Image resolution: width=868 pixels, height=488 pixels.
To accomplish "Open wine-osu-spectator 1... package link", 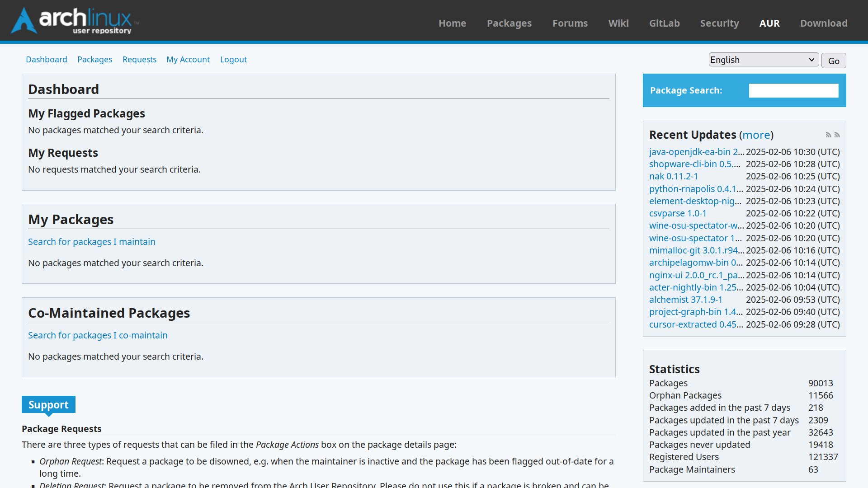I will (x=695, y=238).
